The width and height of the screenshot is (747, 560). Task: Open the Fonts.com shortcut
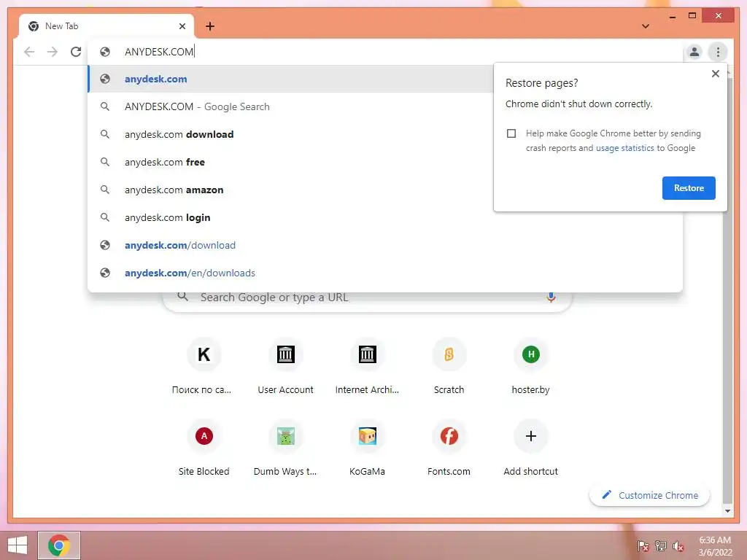coord(449,448)
